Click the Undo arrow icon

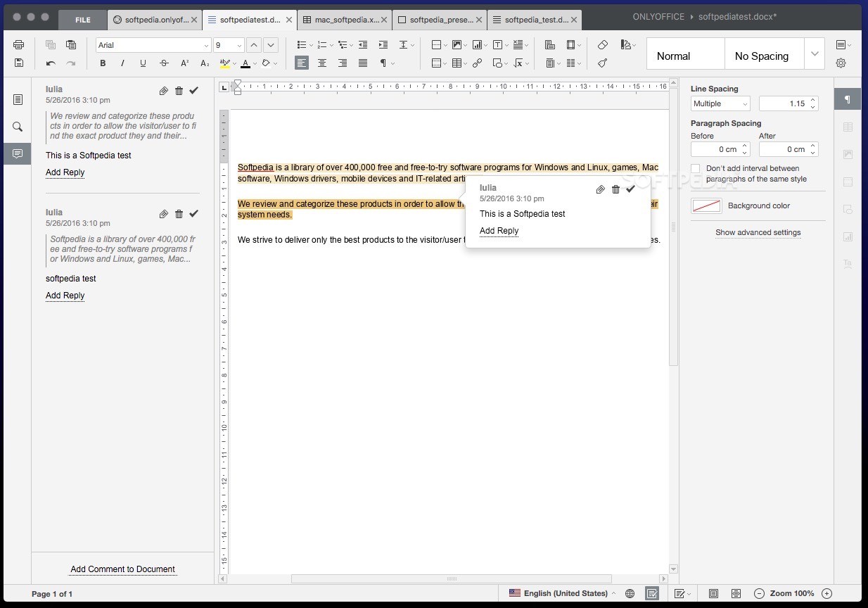(51, 63)
